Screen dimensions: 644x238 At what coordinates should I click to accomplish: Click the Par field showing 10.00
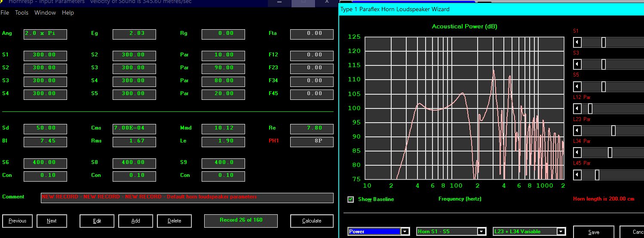tap(223, 56)
